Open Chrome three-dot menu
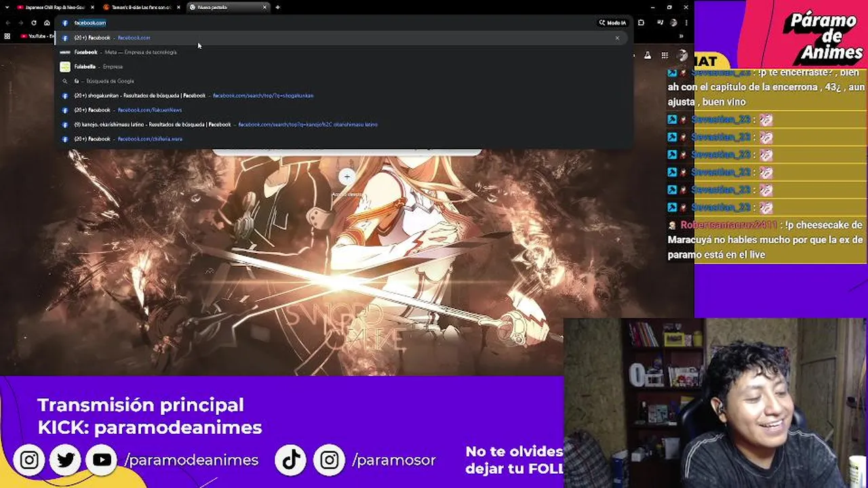The image size is (868, 488). coord(686,22)
